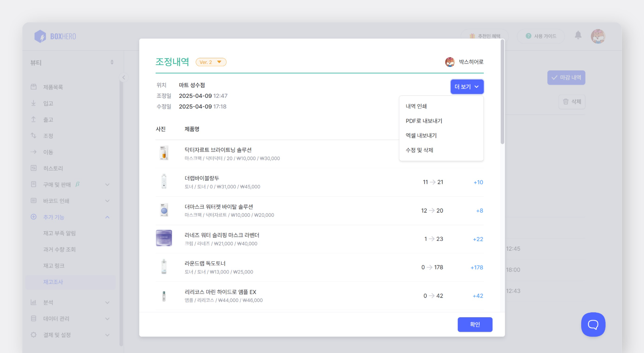
Task: Click the 이동 arrow icon
Action: [33, 152]
